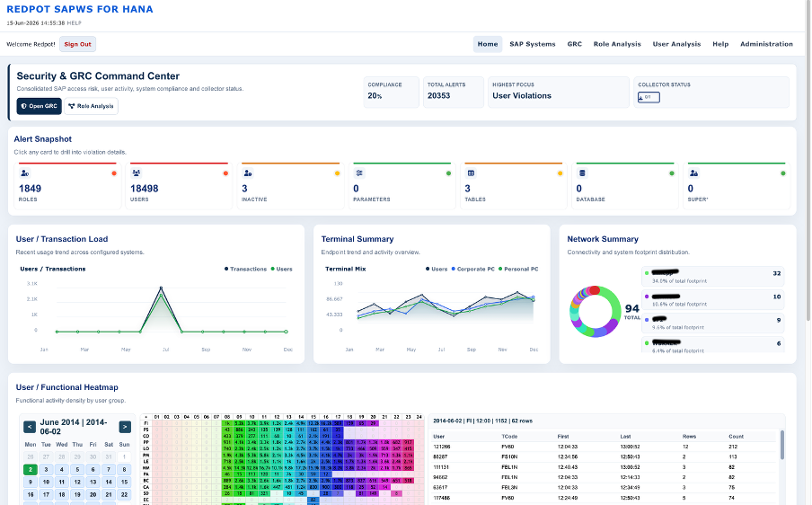Click orange status dot on Tables card
This screenshot has width=812, height=505.
tap(560, 173)
